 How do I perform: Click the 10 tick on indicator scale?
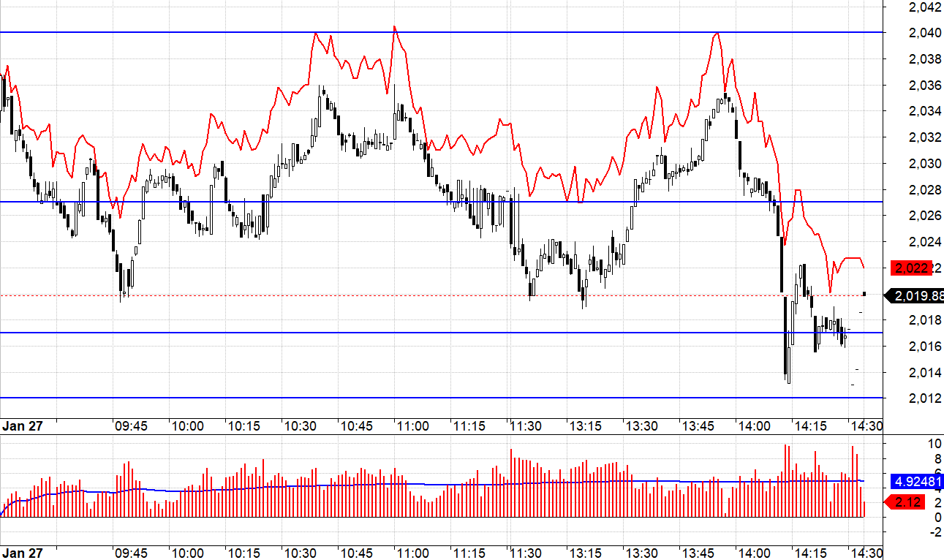914,443
